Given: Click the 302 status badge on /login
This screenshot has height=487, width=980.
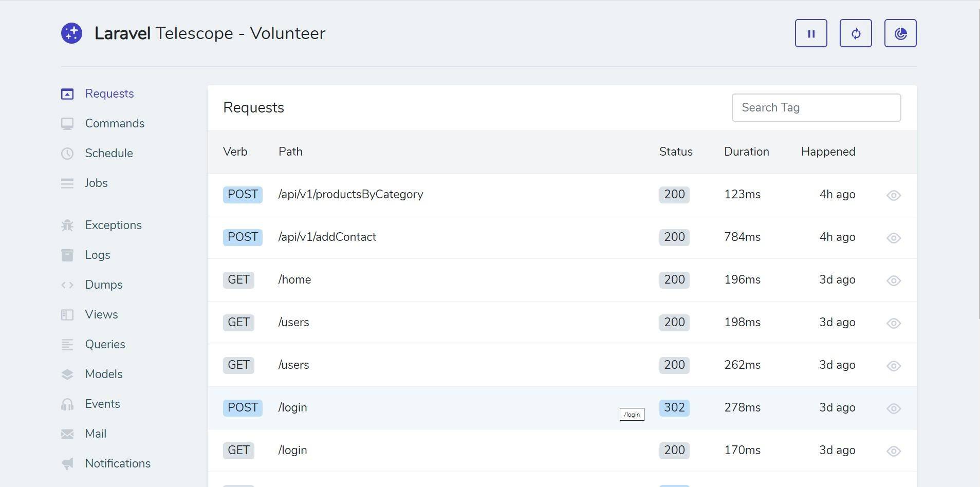Looking at the screenshot, I should click(x=674, y=407).
